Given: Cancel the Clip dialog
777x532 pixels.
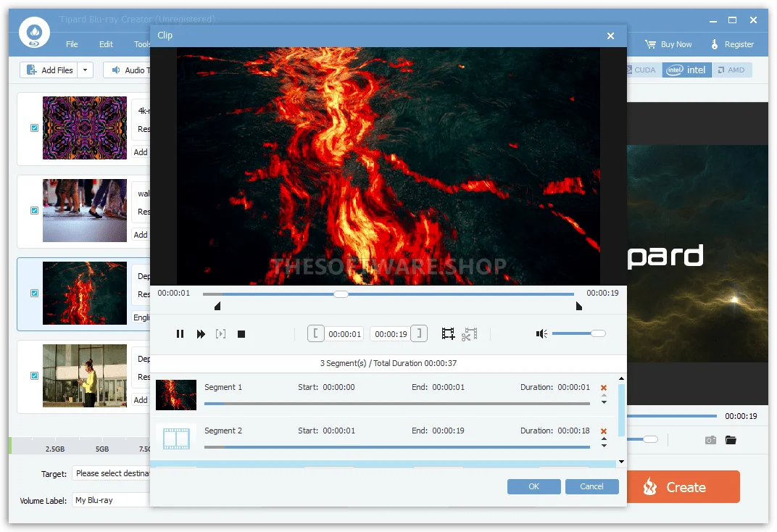Looking at the screenshot, I should 591,486.
